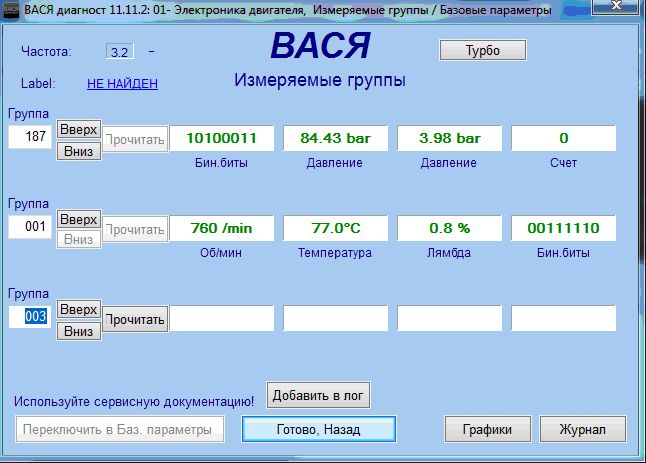Select the 84.43 bar pressure value

(x=335, y=138)
